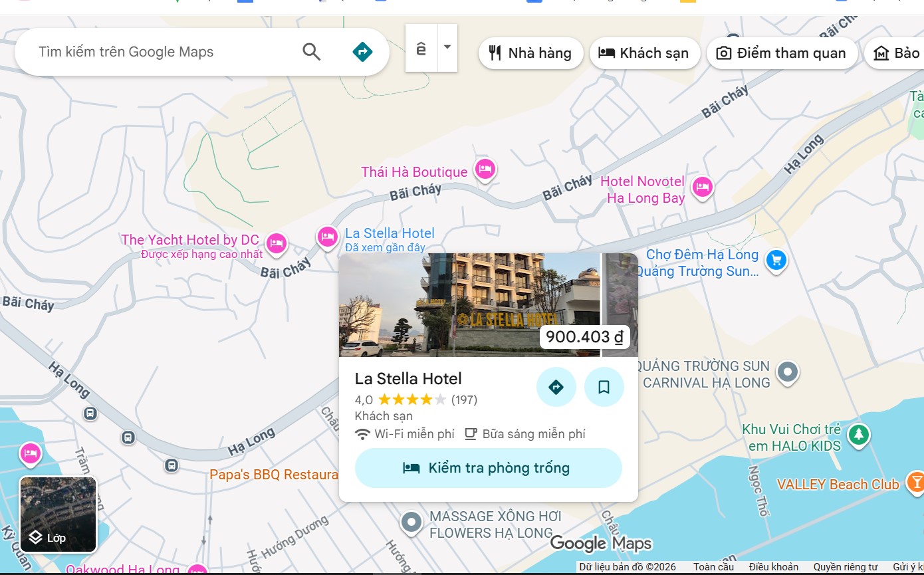The width and height of the screenshot is (924, 575).
Task: Click the Thái Hà Boutique map label
Action: point(414,172)
